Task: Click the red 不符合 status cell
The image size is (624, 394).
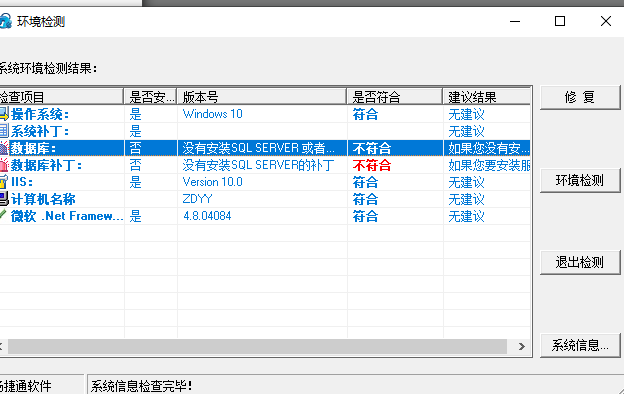Action: 372,165
